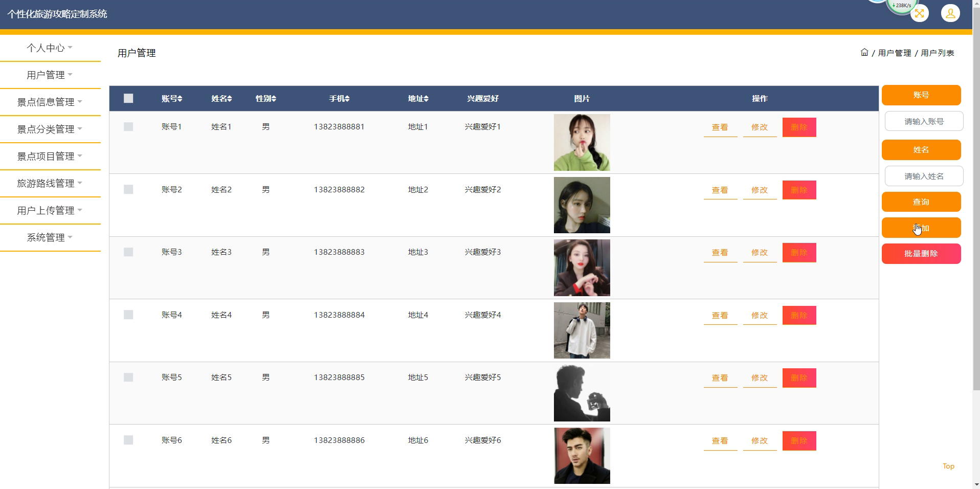Check the checkbox for row 账号3
The width and height of the screenshot is (980, 489).
128,252
